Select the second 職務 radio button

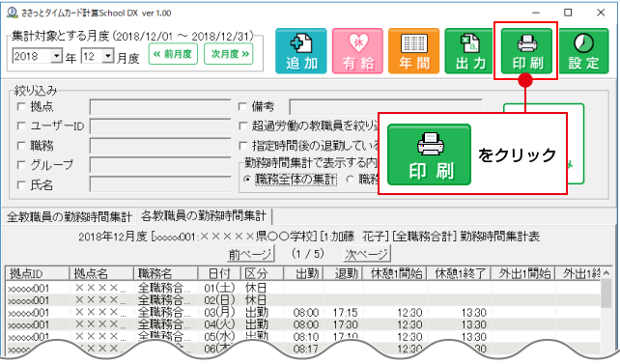point(350,180)
